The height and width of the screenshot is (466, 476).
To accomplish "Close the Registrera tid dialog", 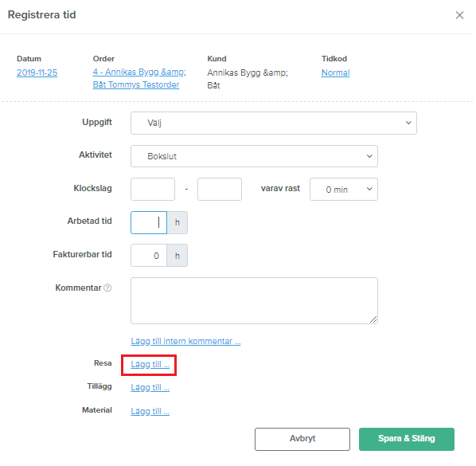I will click(459, 15).
